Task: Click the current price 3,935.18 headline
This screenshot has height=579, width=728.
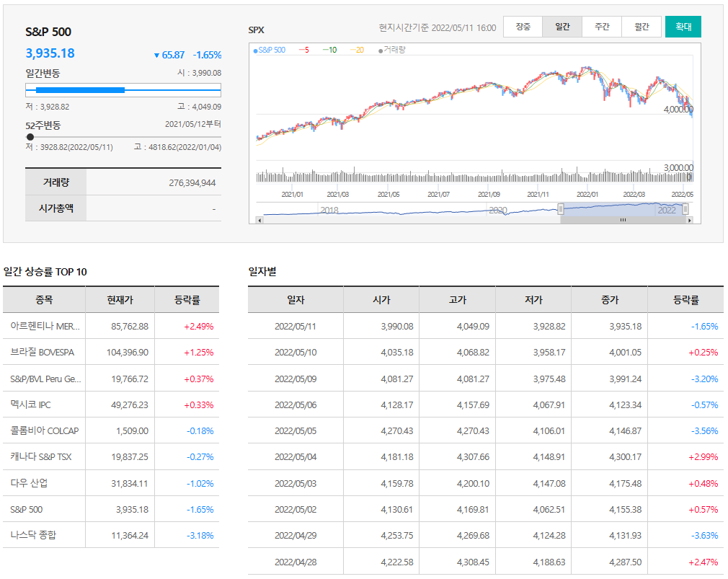Action: click(50, 53)
